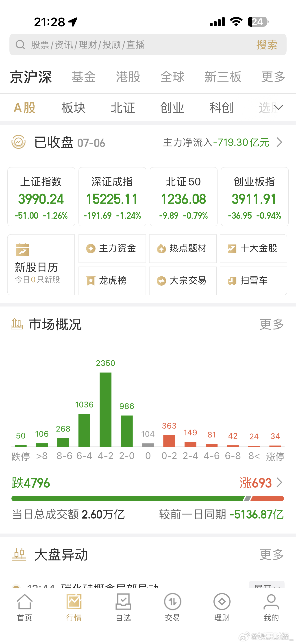Screen dimensions: 296x644
Task: Open 更多 for 大盘异动
Action: coord(272,555)
